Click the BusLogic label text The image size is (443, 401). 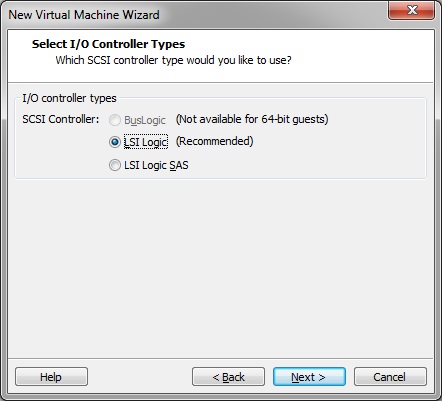point(145,120)
